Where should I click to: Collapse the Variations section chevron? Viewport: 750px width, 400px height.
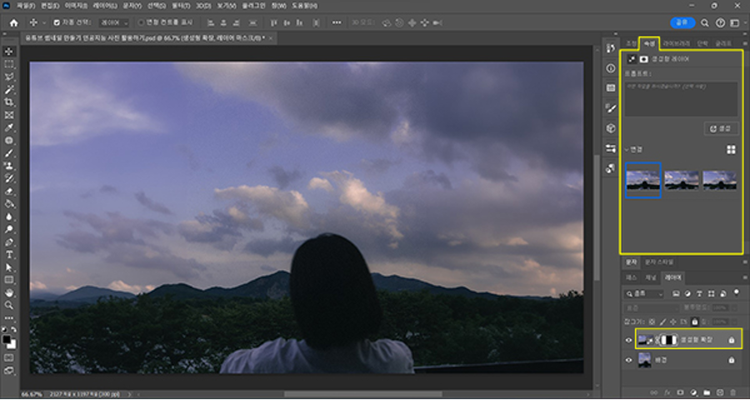coord(627,150)
